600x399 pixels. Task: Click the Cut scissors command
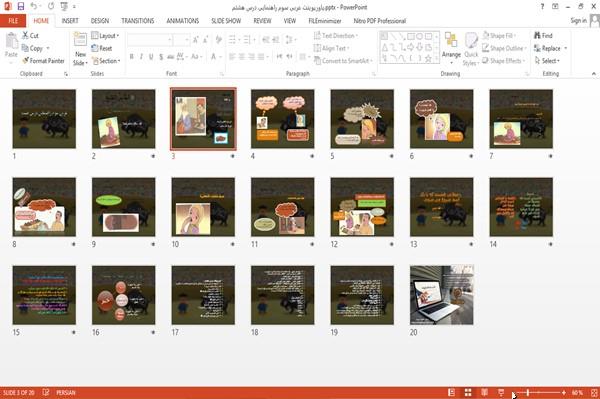pos(30,36)
